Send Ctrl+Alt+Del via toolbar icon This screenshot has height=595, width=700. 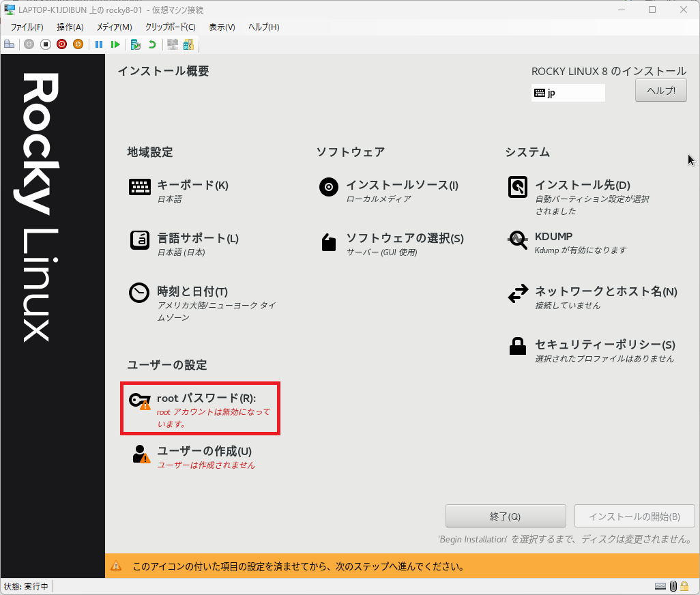click(x=9, y=44)
